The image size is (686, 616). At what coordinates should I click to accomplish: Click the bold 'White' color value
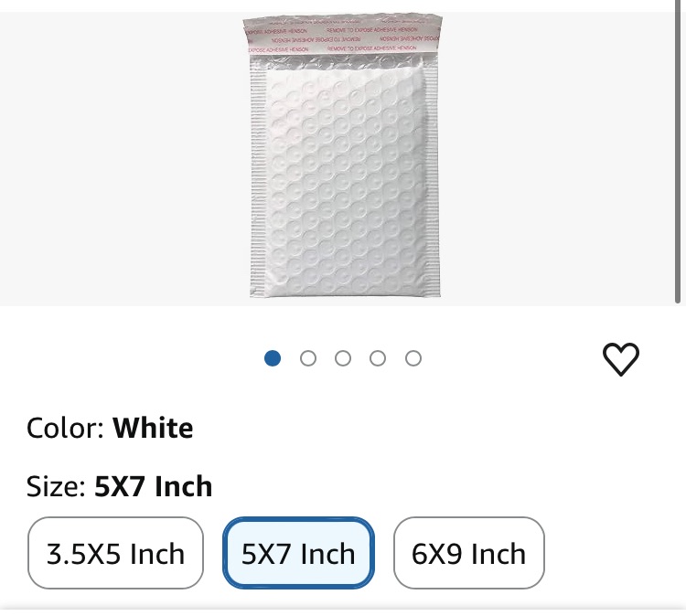click(153, 428)
